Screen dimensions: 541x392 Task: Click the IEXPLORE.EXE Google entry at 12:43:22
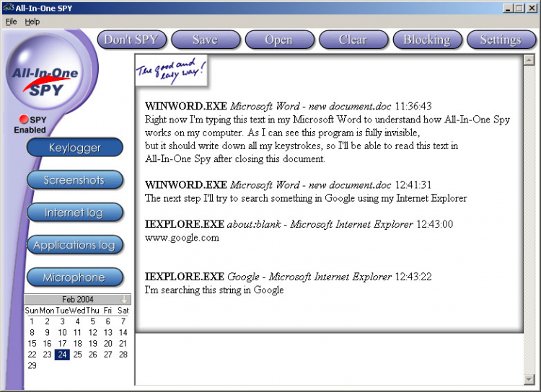tap(289, 277)
